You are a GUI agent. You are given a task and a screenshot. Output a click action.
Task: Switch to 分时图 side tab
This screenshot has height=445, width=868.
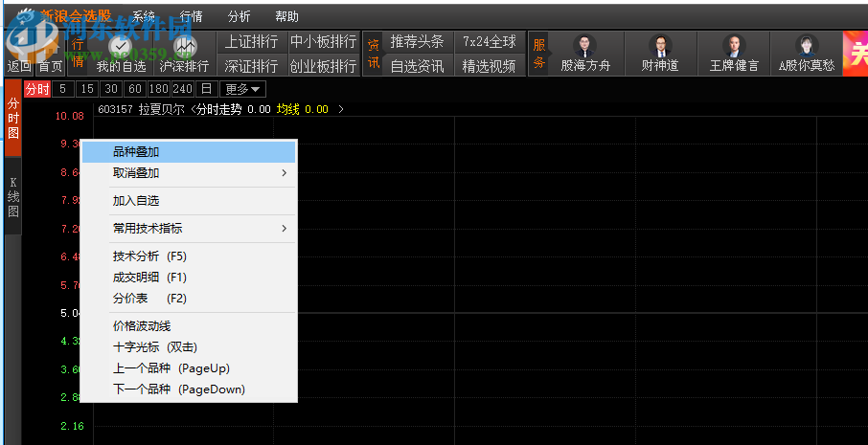(x=13, y=118)
